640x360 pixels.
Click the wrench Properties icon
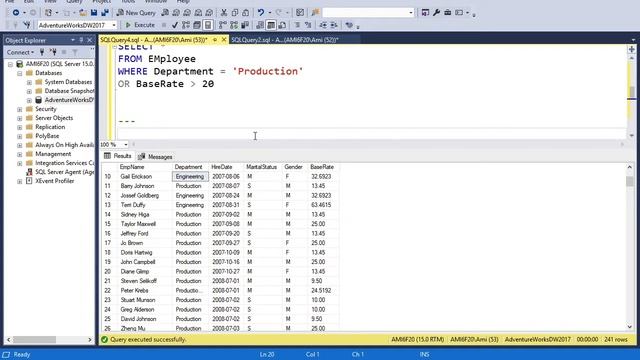click(x=436, y=13)
